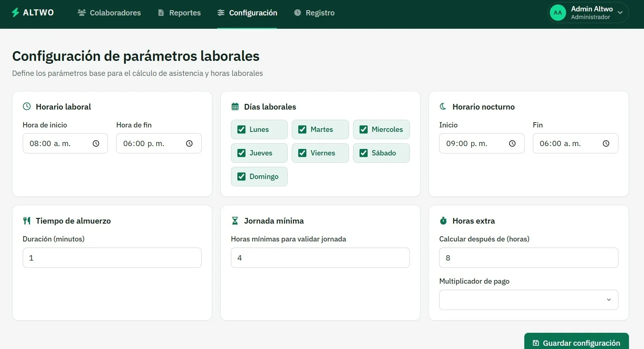This screenshot has width=644, height=349.
Task: Click the Hora de fin time field
Action: tap(159, 143)
